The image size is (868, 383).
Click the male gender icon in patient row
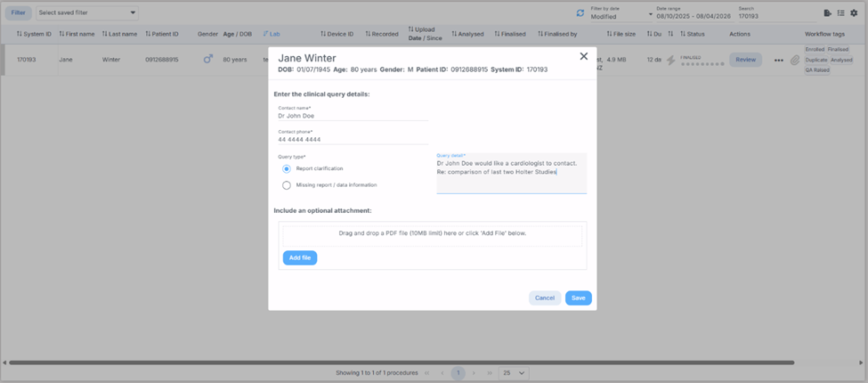208,60
